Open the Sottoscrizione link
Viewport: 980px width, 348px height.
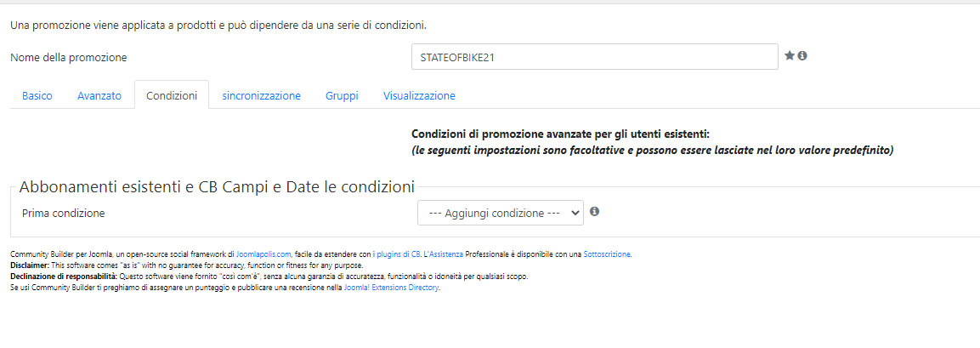tap(607, 254)
